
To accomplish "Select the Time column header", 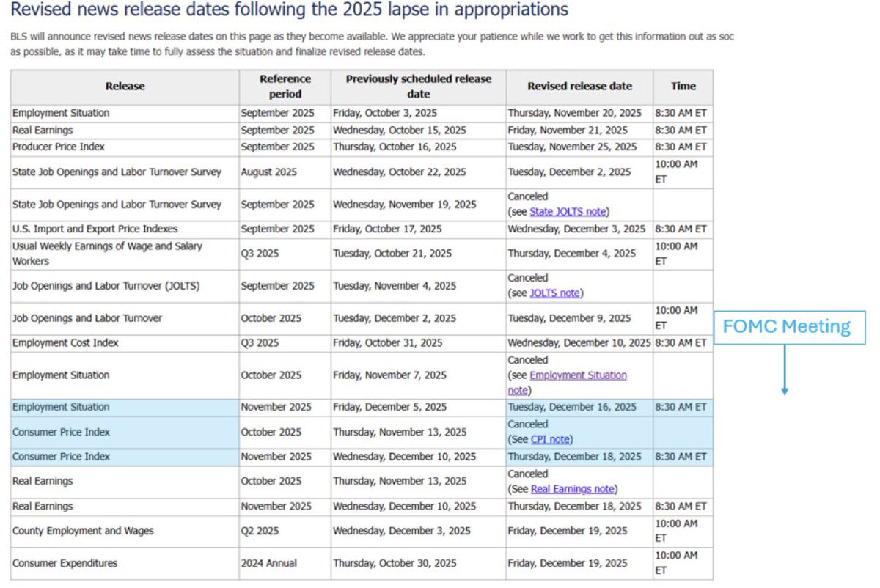I will (x=683, y=86).
